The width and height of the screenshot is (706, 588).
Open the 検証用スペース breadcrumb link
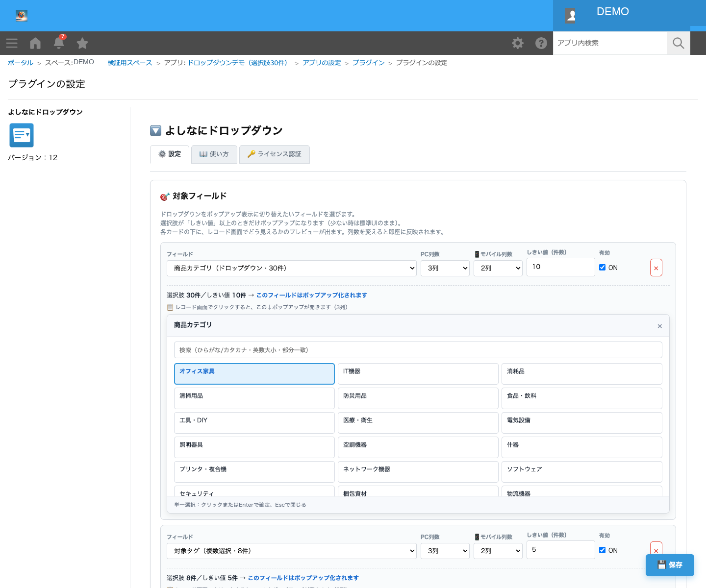[130, 63]
